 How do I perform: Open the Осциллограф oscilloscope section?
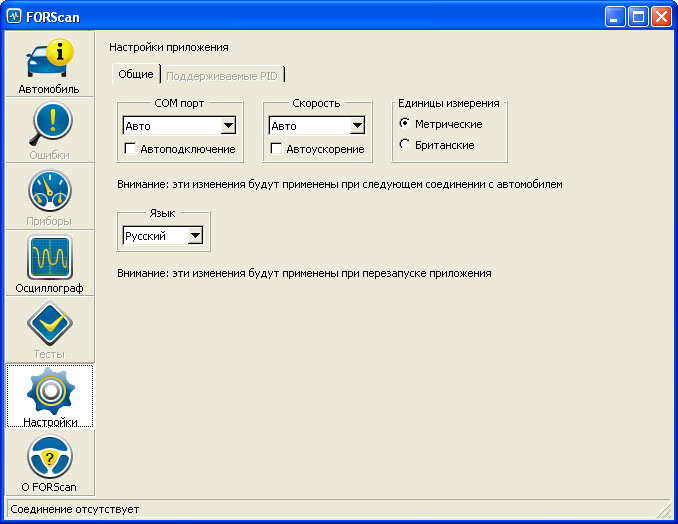(x=50, y=263)
